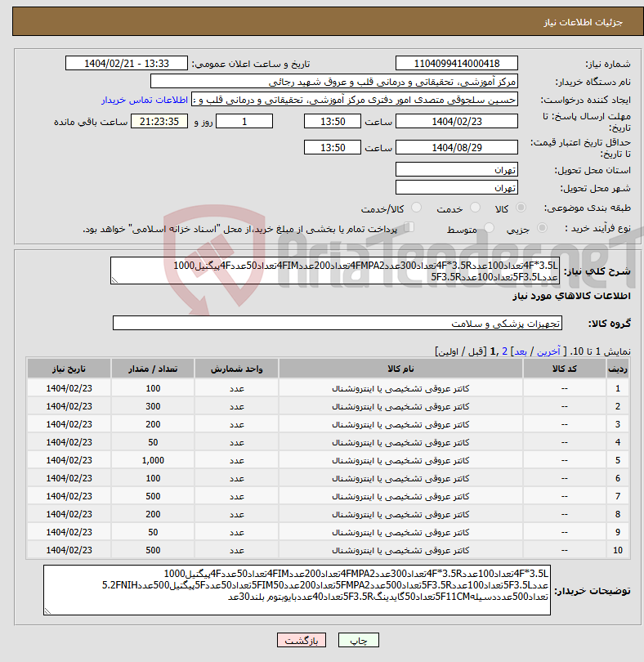Click the ایجاد کننده درخواست field
The image size is (644, 662).
[355, 100]
